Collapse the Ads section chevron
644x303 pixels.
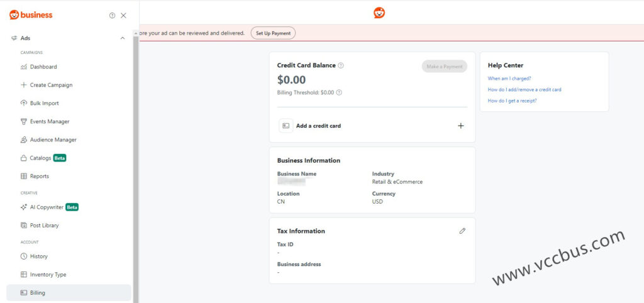click(x=122, y=38)
